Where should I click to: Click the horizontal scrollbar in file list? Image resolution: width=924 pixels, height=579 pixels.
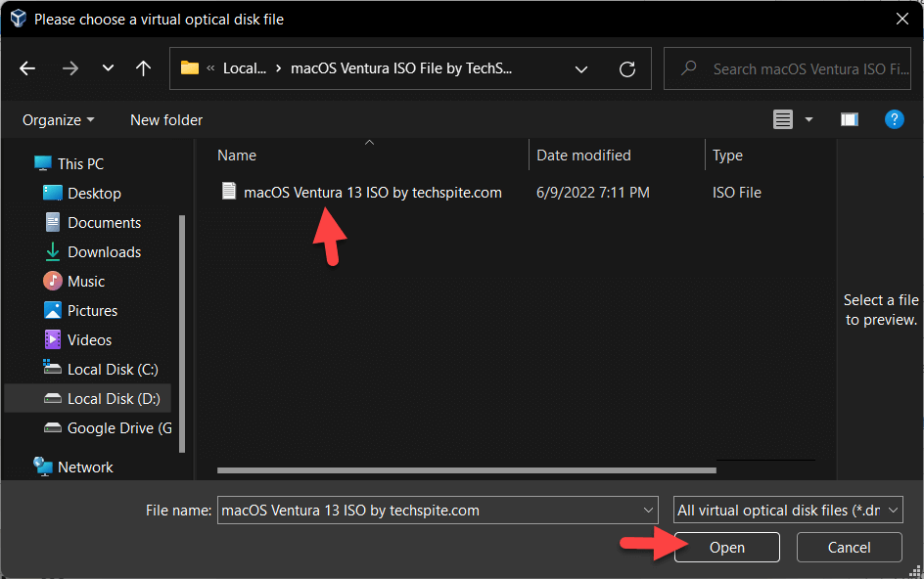(x=466, y=470)
